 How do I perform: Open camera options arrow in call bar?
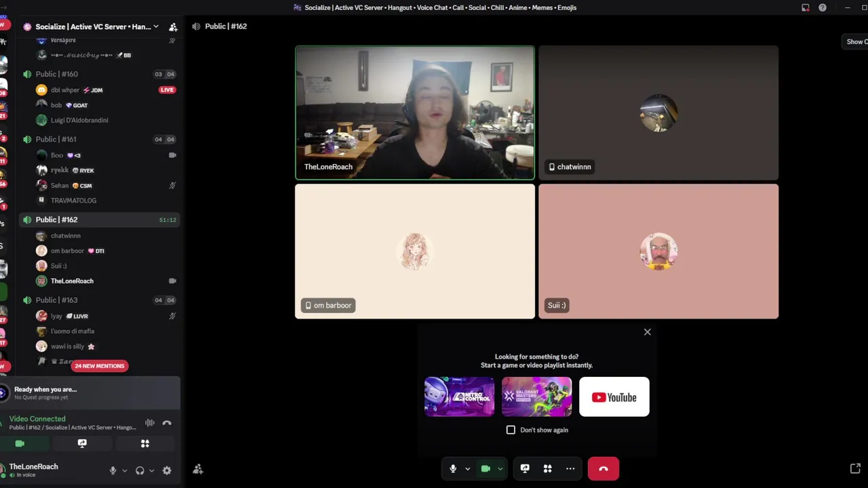coord(500,469)
